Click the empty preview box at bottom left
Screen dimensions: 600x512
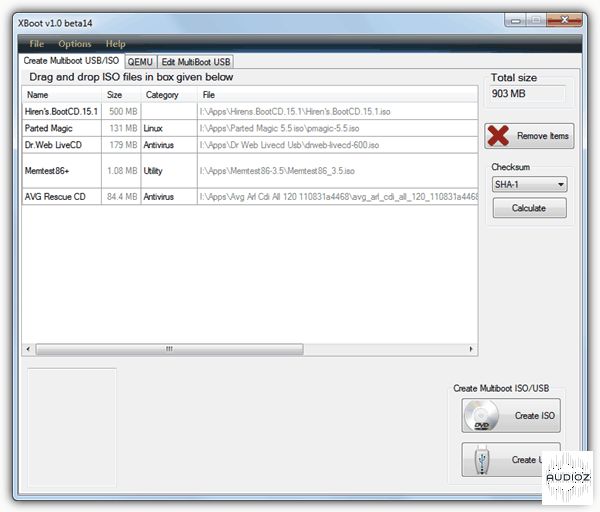tap(72, 428)
